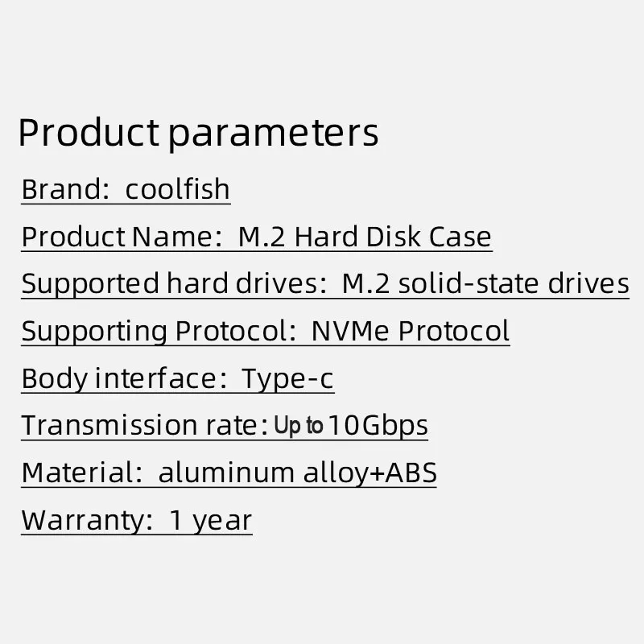This screenshot has height=644, width=644.
Task: Select the "1 year" warranty value
Action: 211,520
